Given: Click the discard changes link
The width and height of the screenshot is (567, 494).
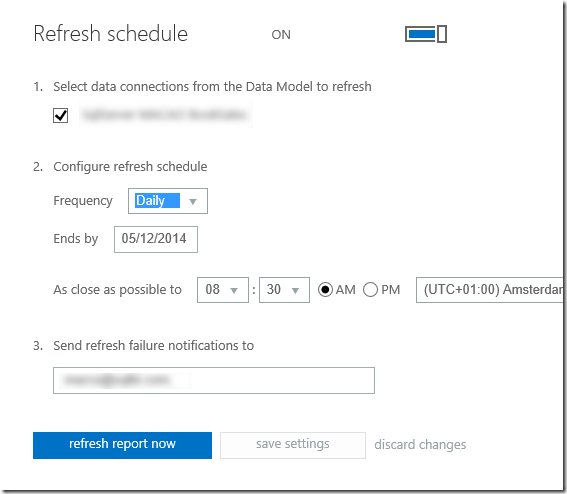Looking at the screenshot, I should click(x=420, y=444).
